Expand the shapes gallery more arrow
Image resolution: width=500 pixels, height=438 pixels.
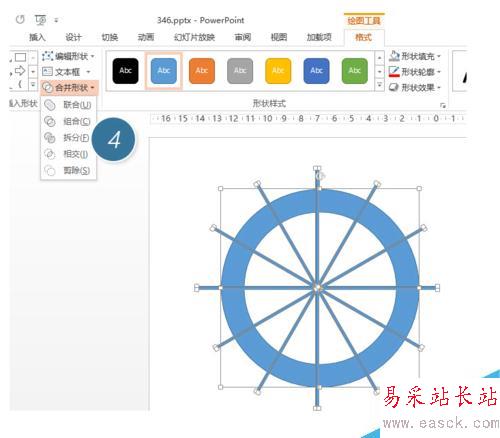33,85
